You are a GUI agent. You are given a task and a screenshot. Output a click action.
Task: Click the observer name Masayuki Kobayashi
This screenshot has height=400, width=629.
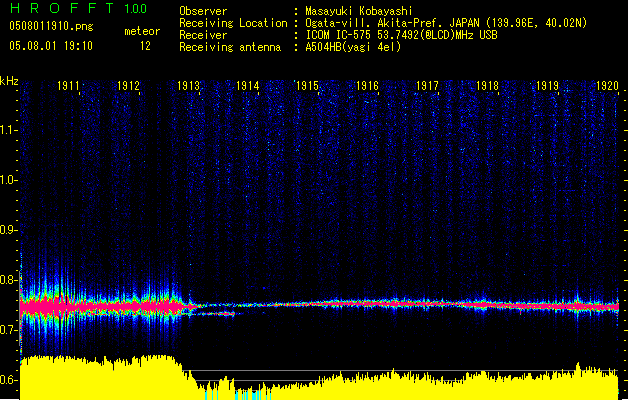click(359, 11)
